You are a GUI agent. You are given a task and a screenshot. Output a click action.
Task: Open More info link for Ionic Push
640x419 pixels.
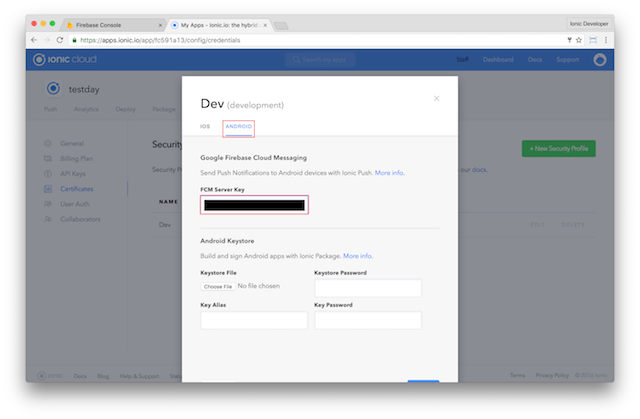coord(390,173)
